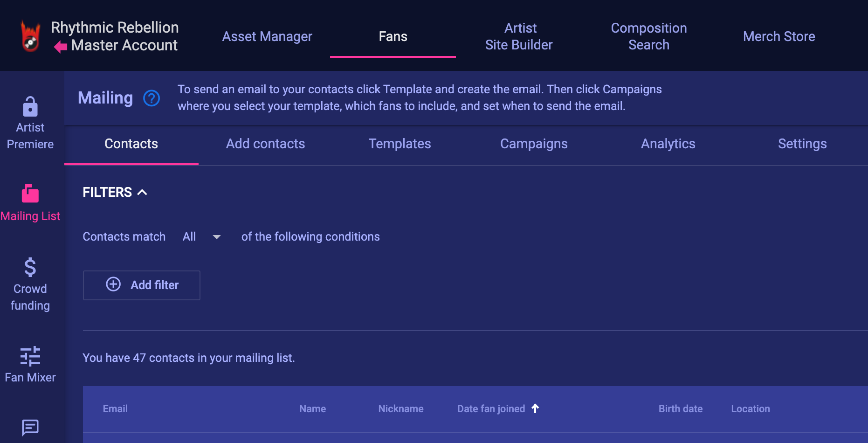Select the Mailing List mailbox icon
Image resolution: width=868 pixels, height=443 pixels.
[30, 193]
